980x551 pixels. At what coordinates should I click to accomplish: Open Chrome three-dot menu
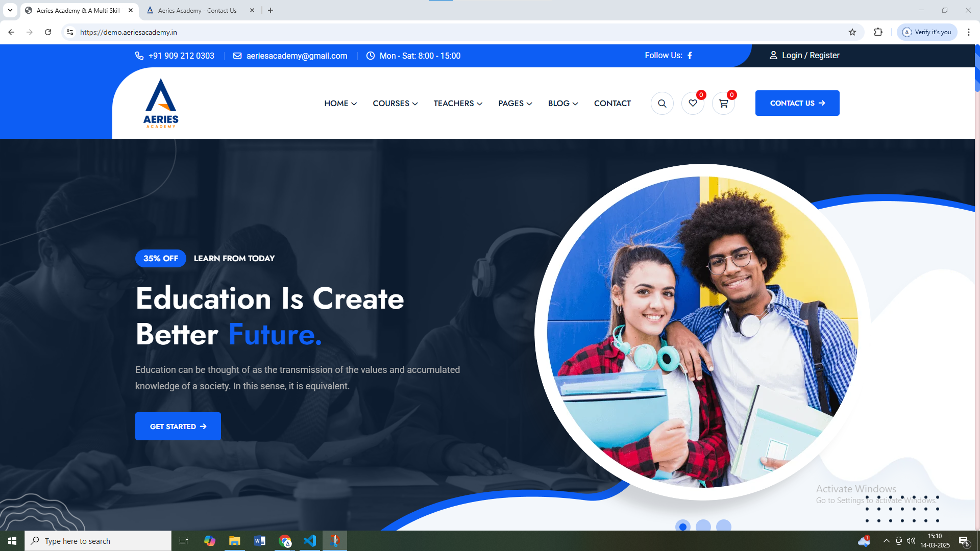[x=969, y=32]
